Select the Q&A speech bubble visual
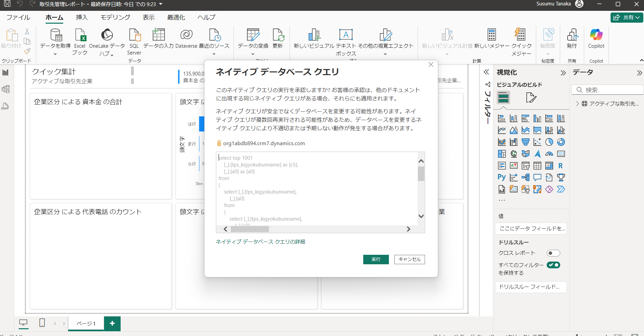This screenshot has height=336, width=644. click(x=537, y=177)
